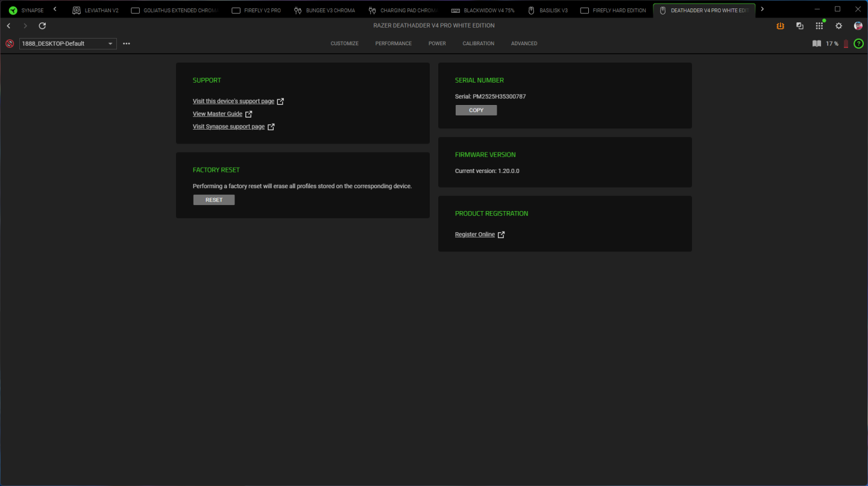Open the Leviathan V2 device tab
The height and width of the screenshot is (486, 868).
click(x=95, y=10)
